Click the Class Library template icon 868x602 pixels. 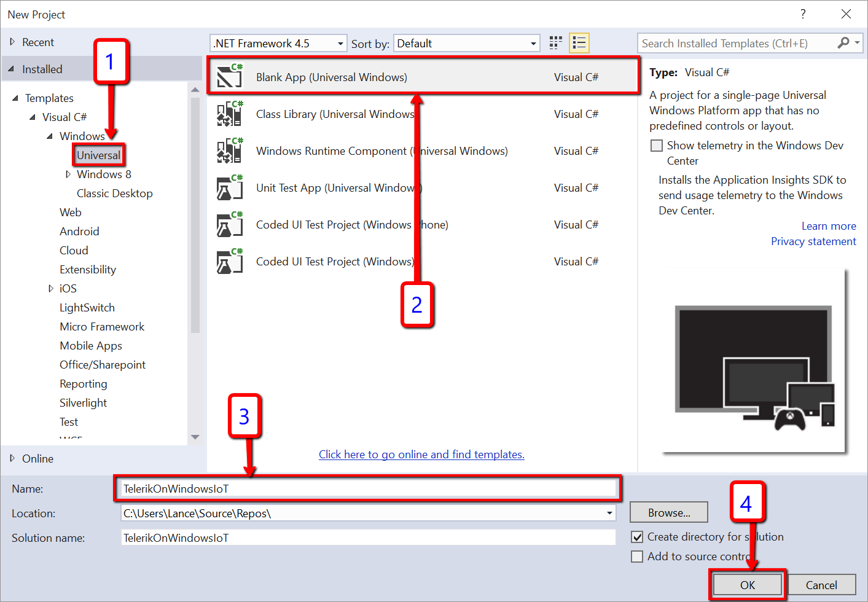click(229, 114)
